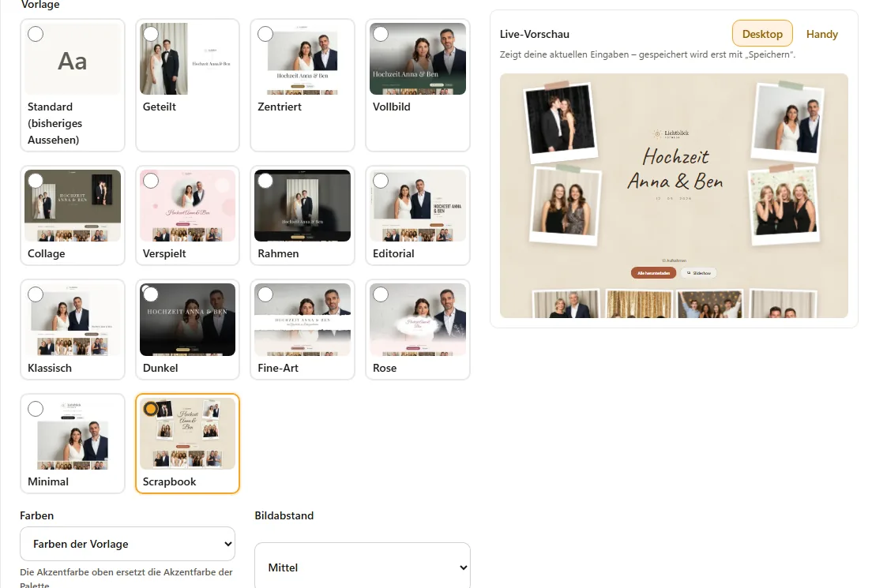Click the "Live-Vorschau" heading
The height and width of the screenshot is (588, 872).
tap(535, 34)
